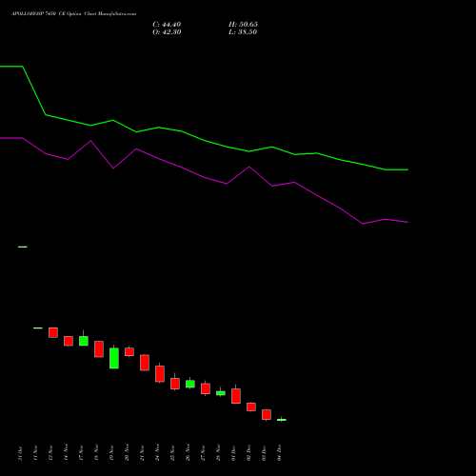Click the small green candle above 28 Nov

click(221, 393)
